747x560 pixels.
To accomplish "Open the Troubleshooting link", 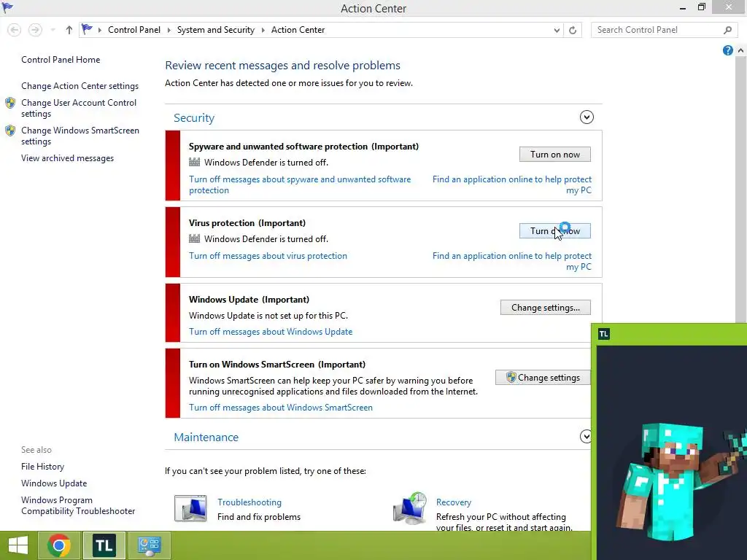I will click(249, 502).
